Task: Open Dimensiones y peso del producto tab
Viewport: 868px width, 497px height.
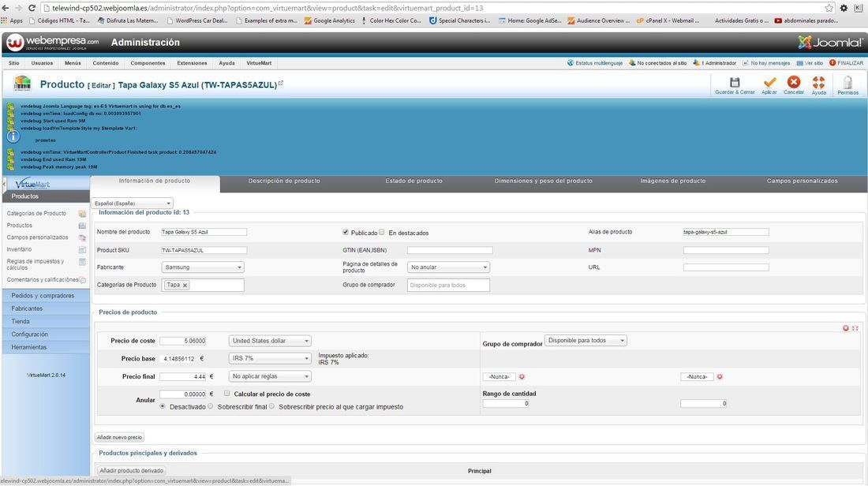Action: tap(544, 181)
